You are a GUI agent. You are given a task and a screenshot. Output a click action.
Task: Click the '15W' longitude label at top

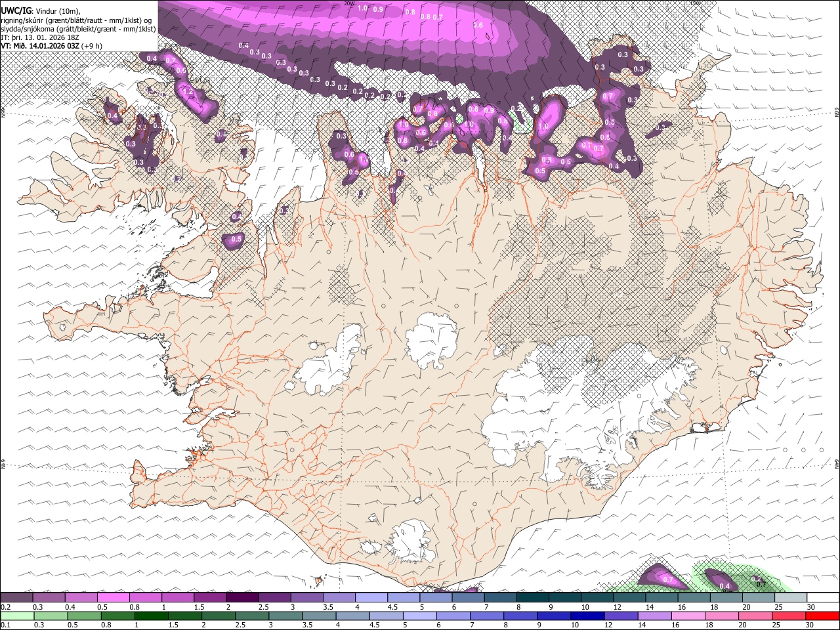[696, 3]
